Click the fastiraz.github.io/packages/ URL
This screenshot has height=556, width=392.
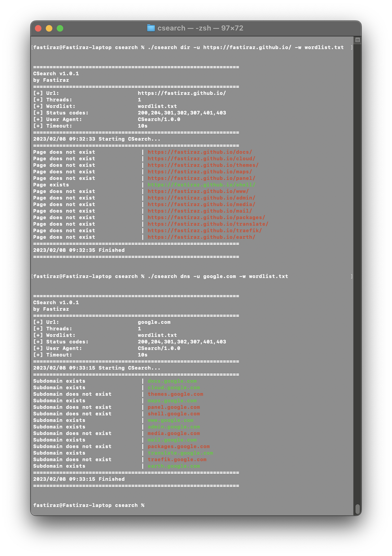206,217
